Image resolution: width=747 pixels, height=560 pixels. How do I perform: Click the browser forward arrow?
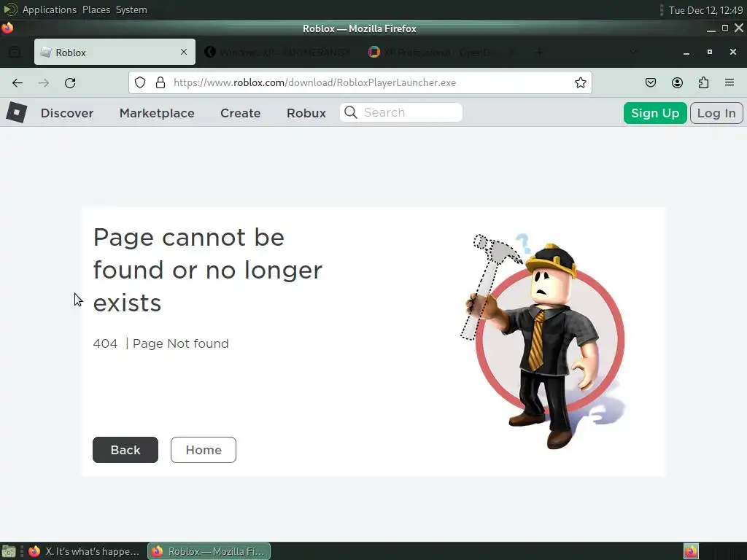click(x=44, y=83)
